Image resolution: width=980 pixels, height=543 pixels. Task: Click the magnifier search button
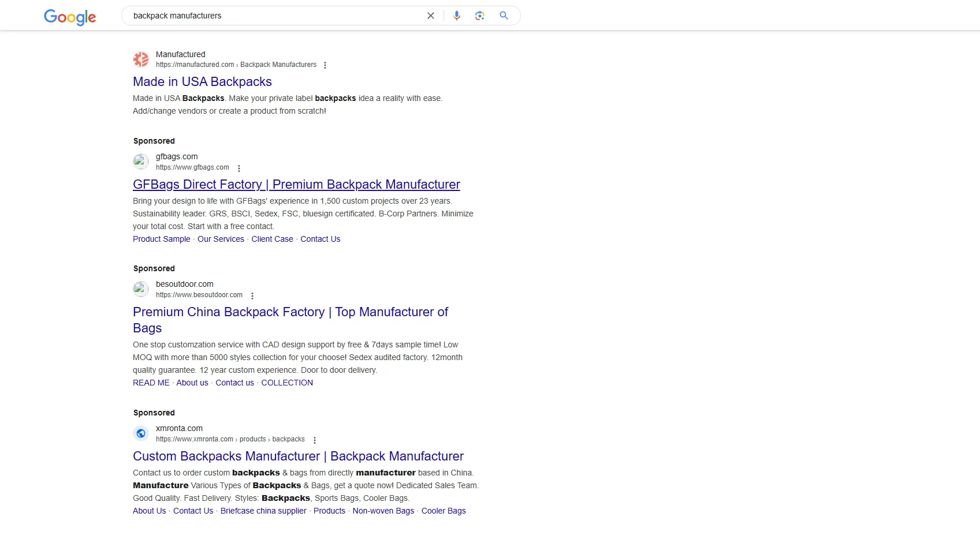point(504,16)
